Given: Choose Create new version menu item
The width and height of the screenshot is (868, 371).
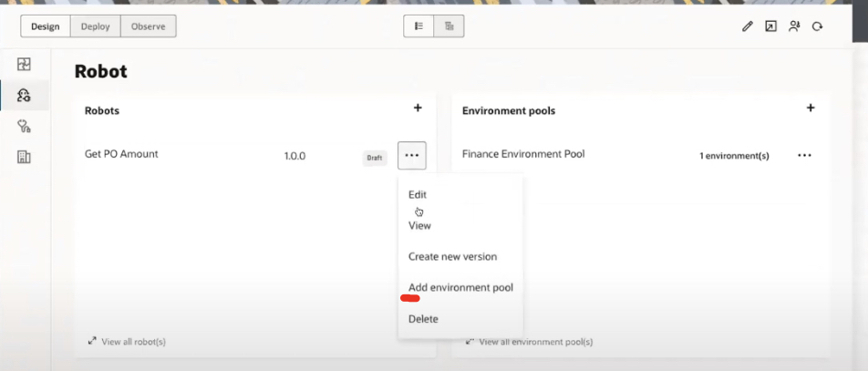Looking at the screenshot, I should tap(452, 256).
